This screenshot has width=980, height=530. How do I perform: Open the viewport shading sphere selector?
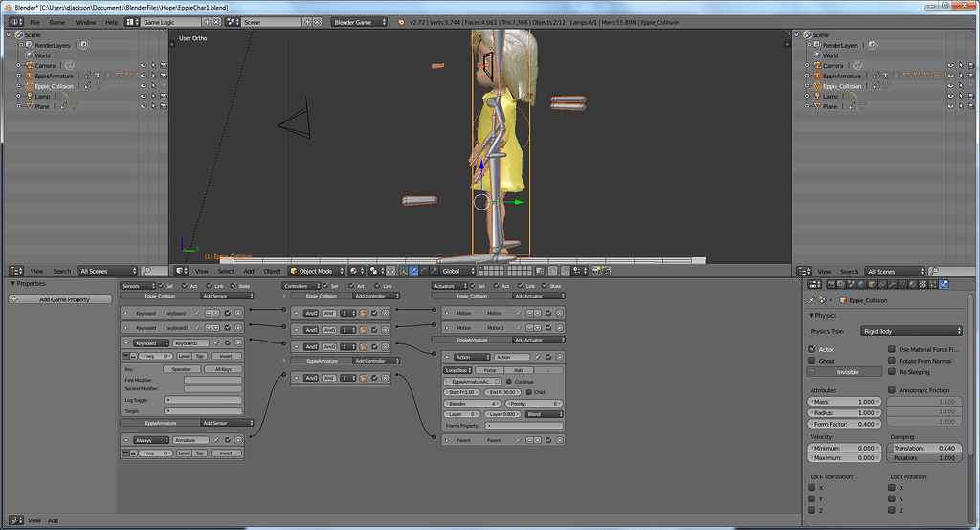point(356,271)
